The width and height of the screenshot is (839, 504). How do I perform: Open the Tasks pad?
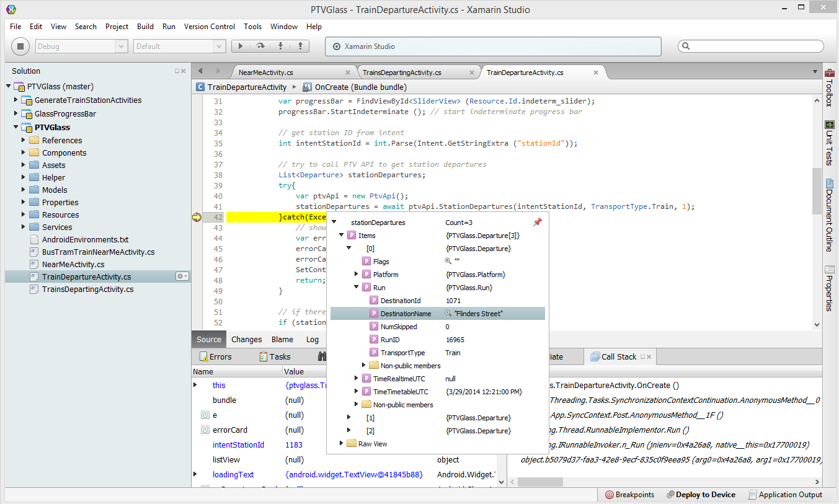(x=275, y=356)
